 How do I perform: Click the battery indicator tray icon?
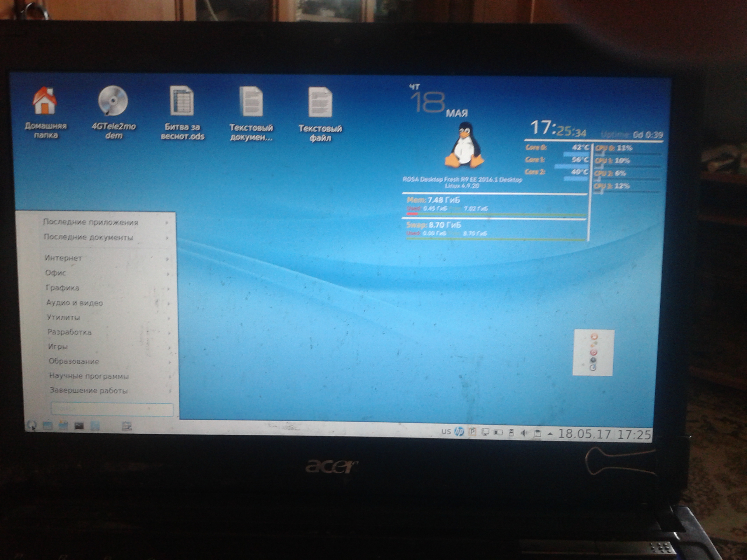click(498, 433)
